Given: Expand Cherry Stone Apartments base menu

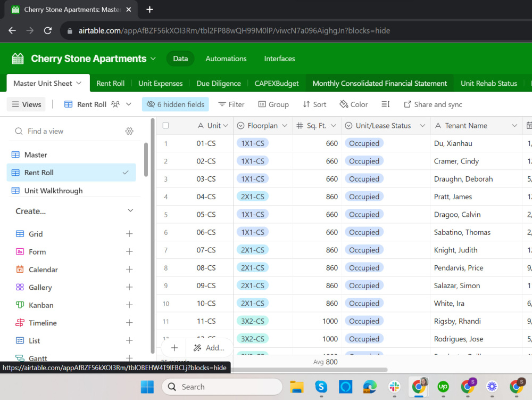Looking at the screenshot, I should [x=153, y=59].
